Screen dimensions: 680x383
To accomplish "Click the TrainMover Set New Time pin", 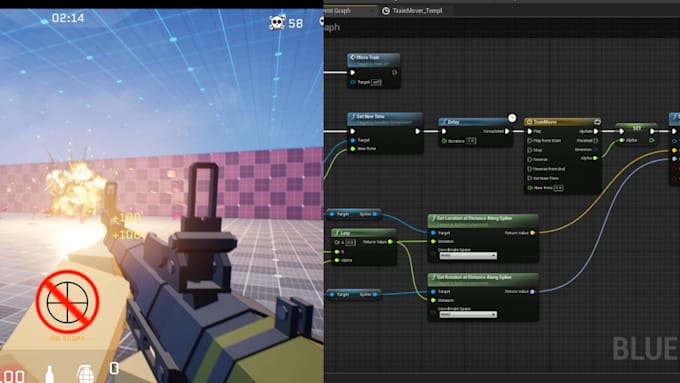I will [x=530, y=178].
